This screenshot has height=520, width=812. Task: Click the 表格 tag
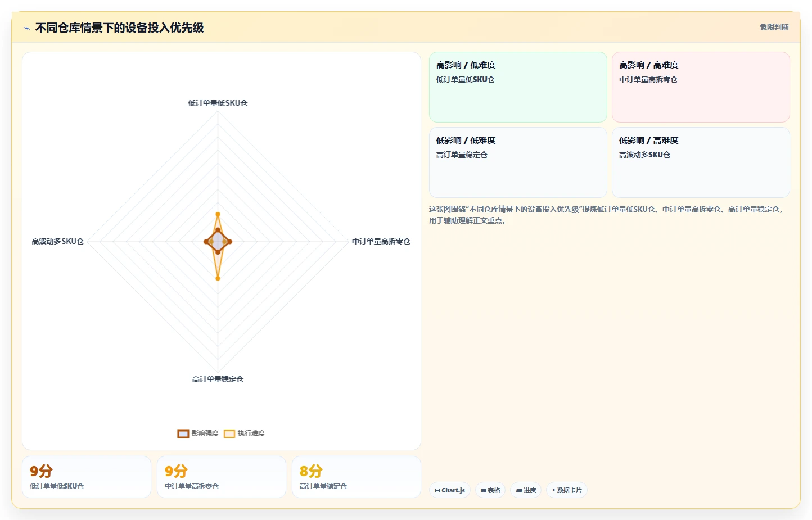point(490,490)
